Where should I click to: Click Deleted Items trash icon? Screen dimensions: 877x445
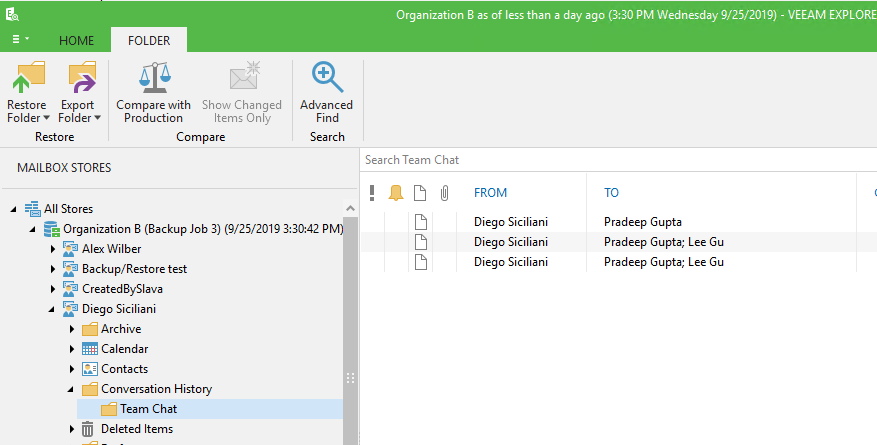[x=88, y=429]
